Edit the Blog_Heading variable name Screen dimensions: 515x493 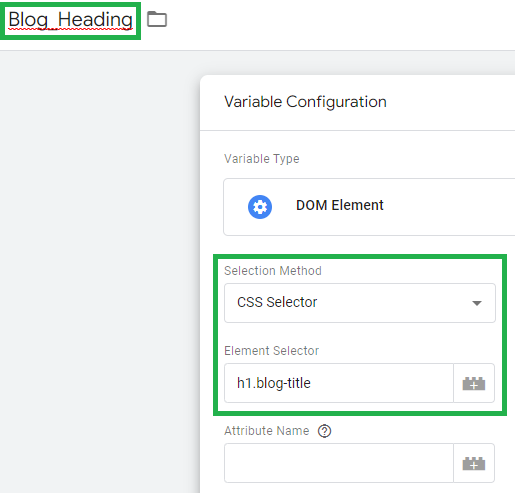[x=70, y=20]
